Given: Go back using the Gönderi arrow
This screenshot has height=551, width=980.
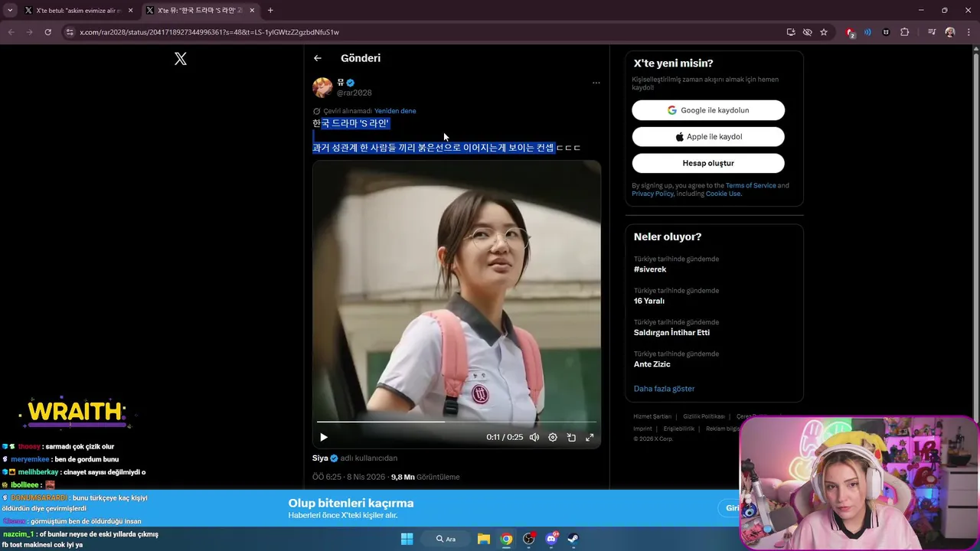Looking at the screenshot, I should (x=318, y=58).
